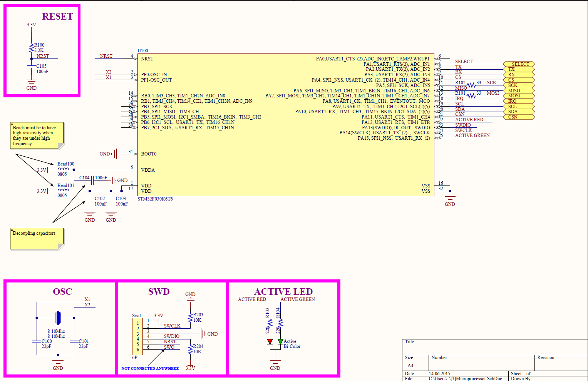Click the Bead101 inductor symbol
Screen dimensions: 588x381
[63, 190]
